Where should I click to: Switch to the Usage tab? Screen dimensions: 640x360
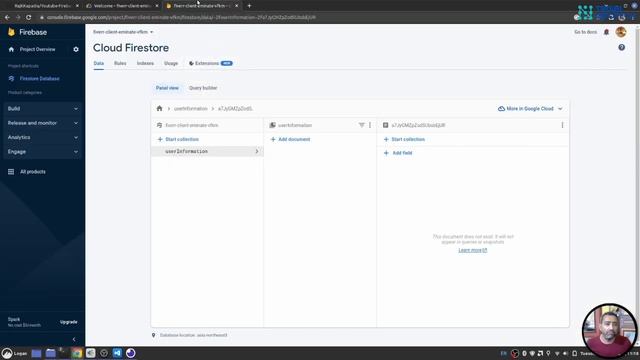[x=171, y=63]
